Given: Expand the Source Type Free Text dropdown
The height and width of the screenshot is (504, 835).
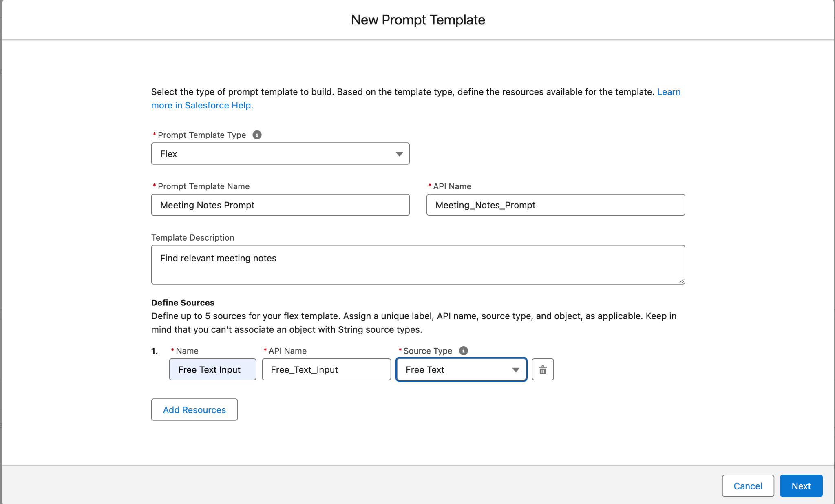Looking at the screenshot, I should (x=461, y=370).
